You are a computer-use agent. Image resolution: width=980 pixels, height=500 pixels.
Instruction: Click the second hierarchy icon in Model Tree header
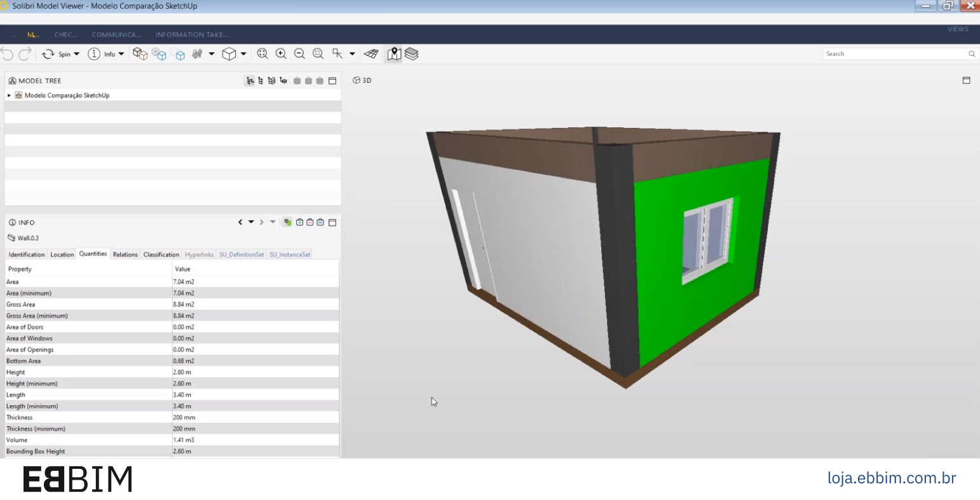[x=261, y=81]
